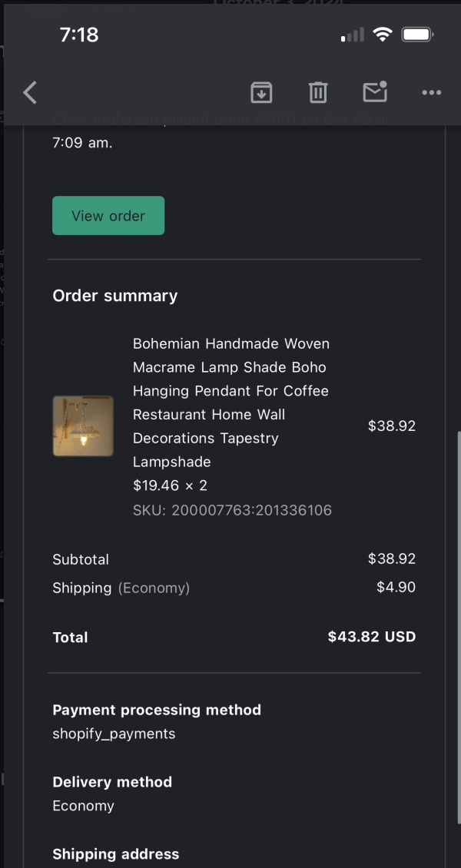This screenshot has width=461, height=868.
Task: Tap the Shipping (Economy) row label
Action: click(x=121, y=588)
